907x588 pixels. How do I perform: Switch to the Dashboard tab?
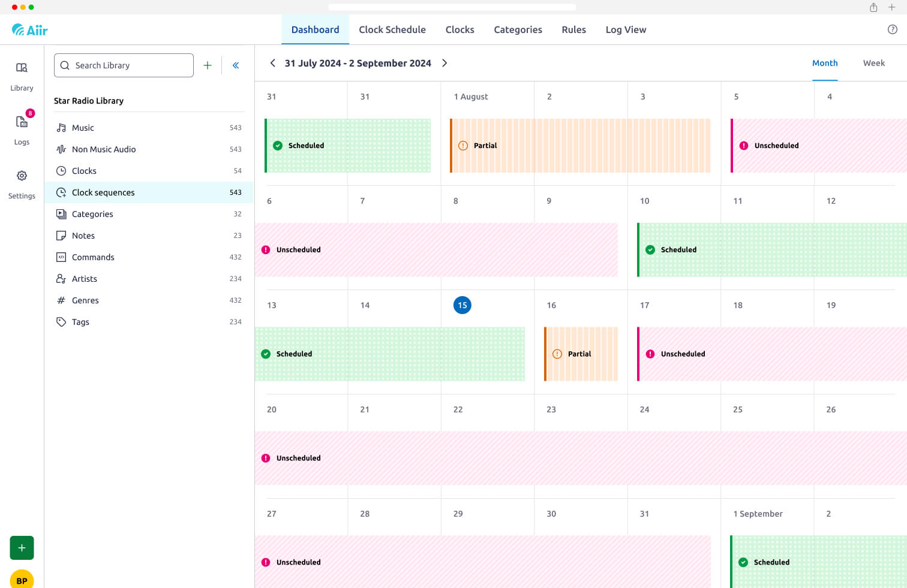[x=315, y=29]
